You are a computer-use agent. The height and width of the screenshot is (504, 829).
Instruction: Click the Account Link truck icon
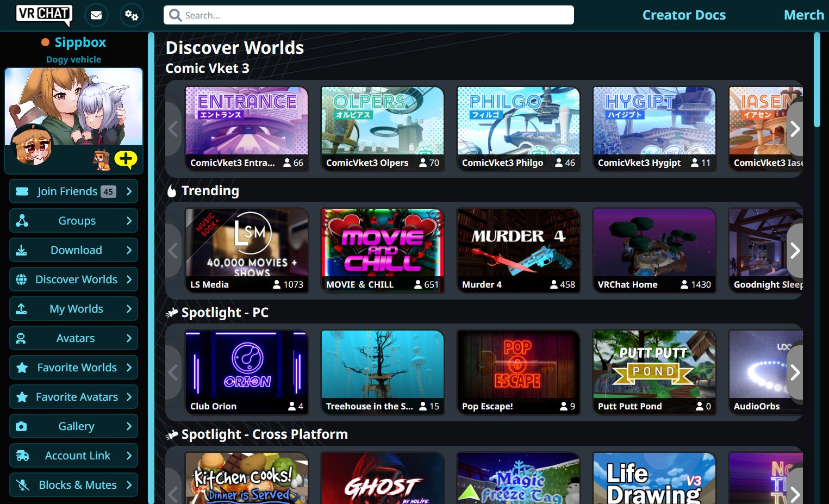point(22,456)
